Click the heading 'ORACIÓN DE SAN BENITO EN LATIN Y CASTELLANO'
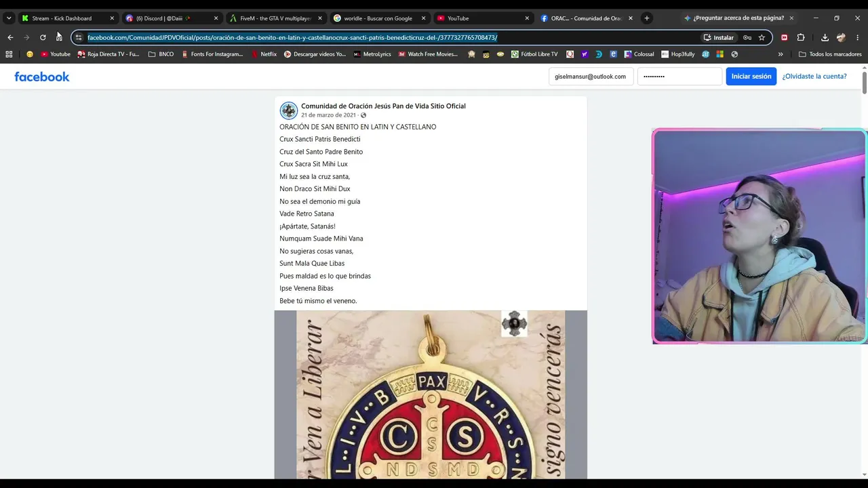The width and height of the screenshot is (868, 488). coord(358,127)
